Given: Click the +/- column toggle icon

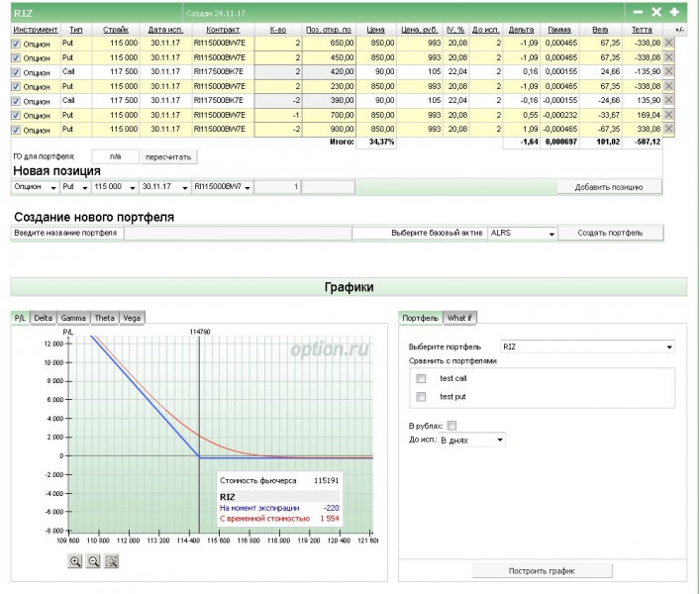Looking at the screenshot, I should 678,30.
